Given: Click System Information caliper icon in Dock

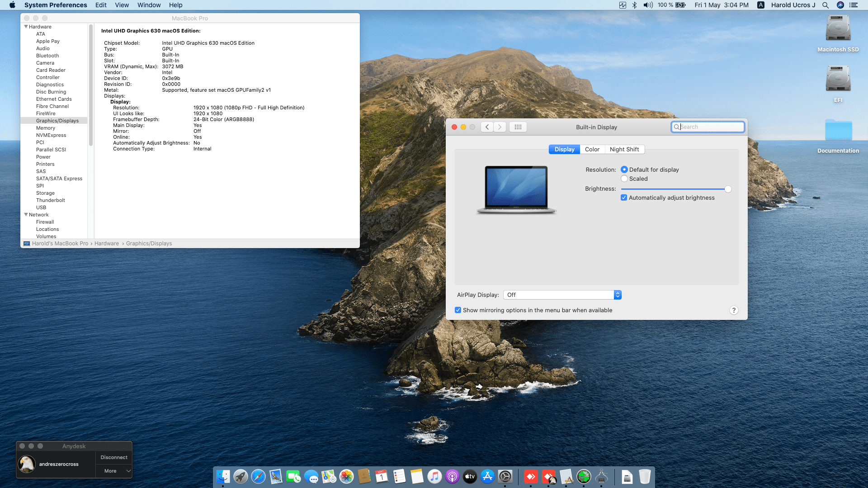Looking at the screenshot, I should point(601,476).
